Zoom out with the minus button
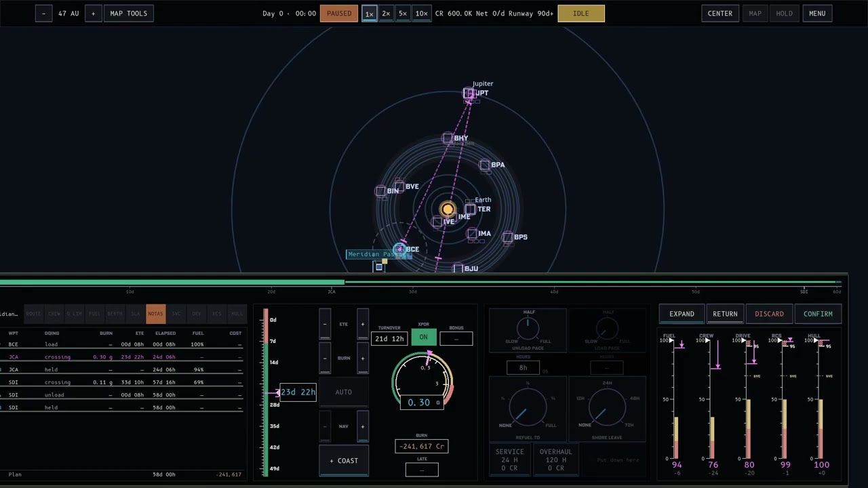868x488 pixels. (x=43, y=14)
